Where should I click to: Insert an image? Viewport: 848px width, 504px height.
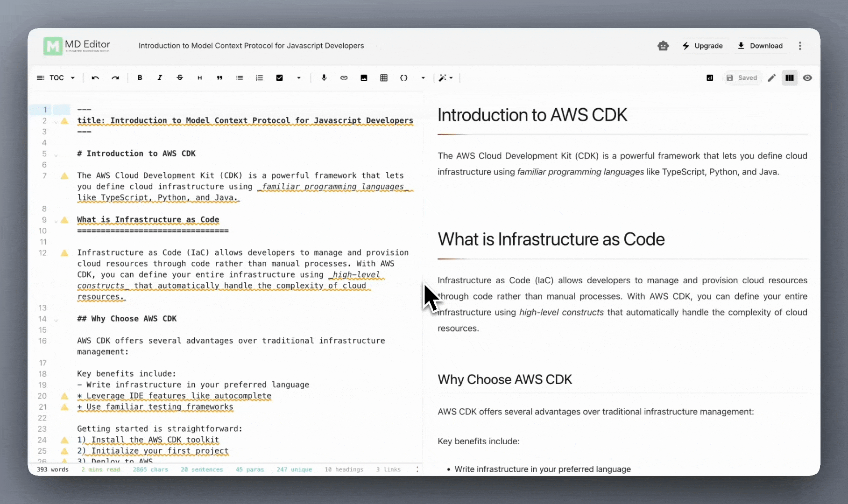tap(364, 77)
